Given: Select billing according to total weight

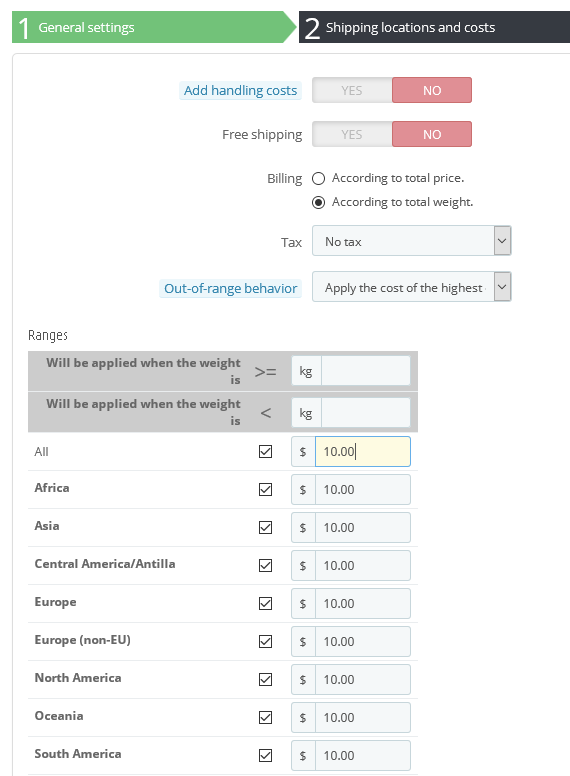Looking at the screenshot, I should pyautogui.click(x=318, y=202).
